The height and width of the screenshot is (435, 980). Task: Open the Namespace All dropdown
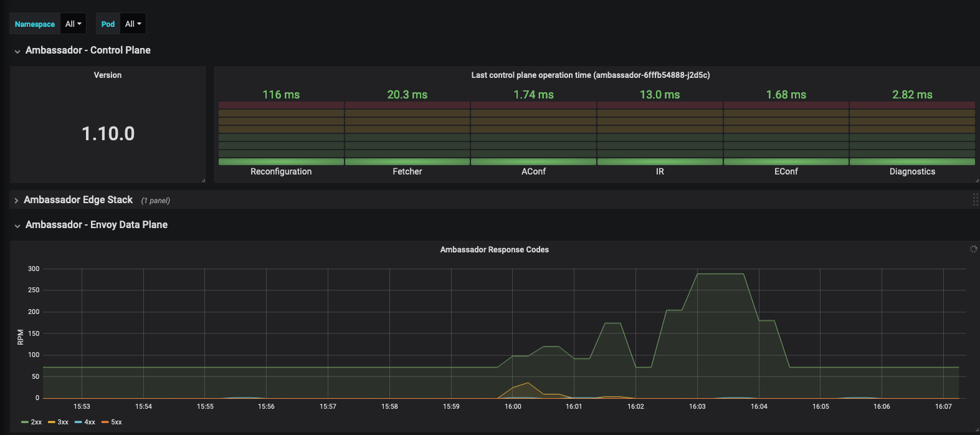(74, 24)
